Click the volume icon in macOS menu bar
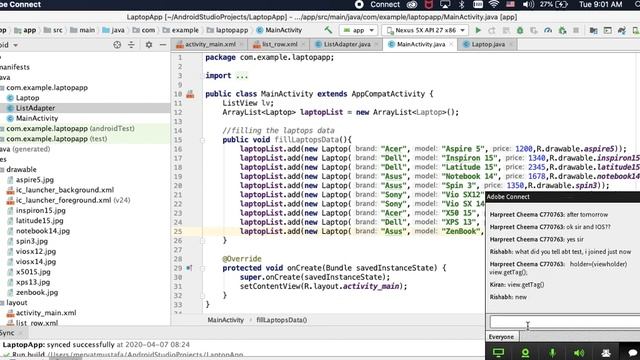Image resolution: width=640 pixels, height=360 pixels. [x=529, y=4]
